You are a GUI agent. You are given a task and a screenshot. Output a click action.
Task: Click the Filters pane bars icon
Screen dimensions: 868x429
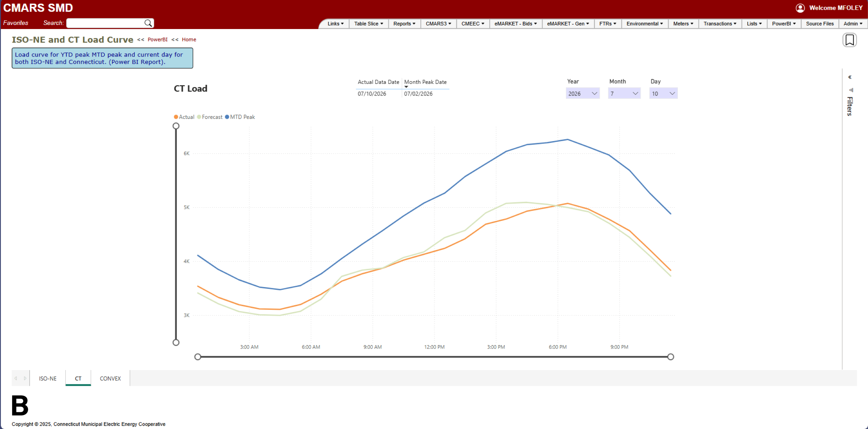pyautogui.click(x=851, y=90)
